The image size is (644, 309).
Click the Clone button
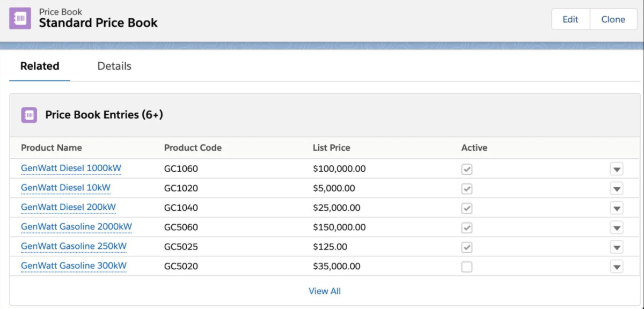(x=613, y=19)
